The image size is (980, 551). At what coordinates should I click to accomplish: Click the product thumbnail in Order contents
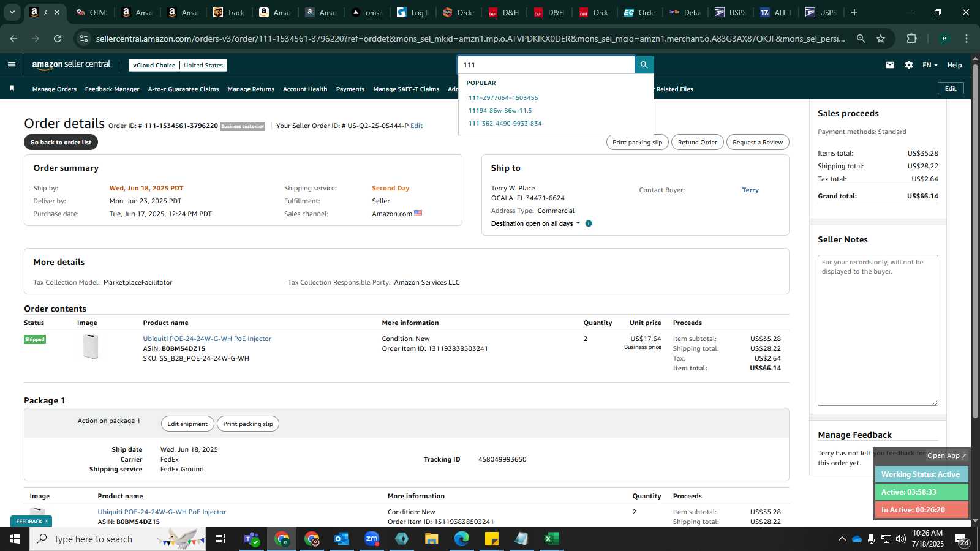pyautogui.click(x=91, y=347)
